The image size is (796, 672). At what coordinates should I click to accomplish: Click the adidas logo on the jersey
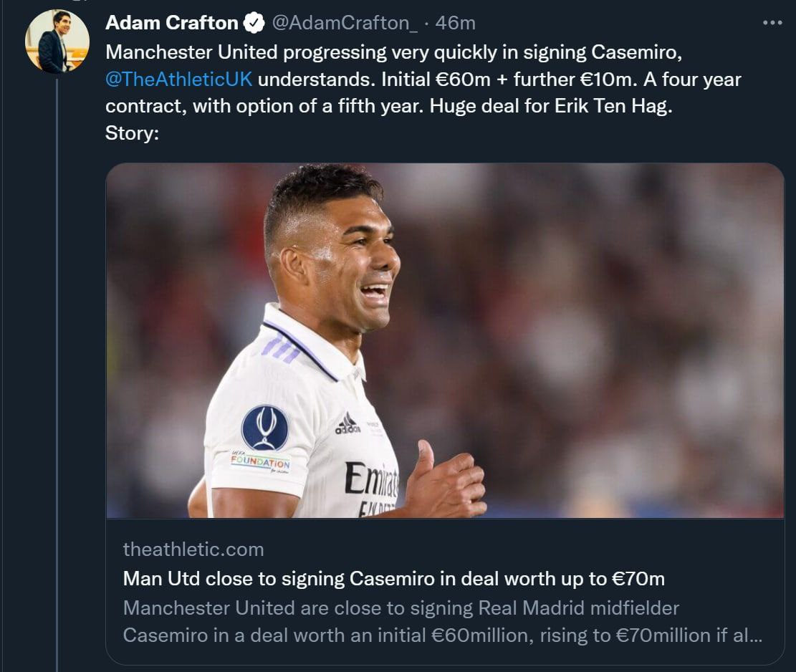347,423
